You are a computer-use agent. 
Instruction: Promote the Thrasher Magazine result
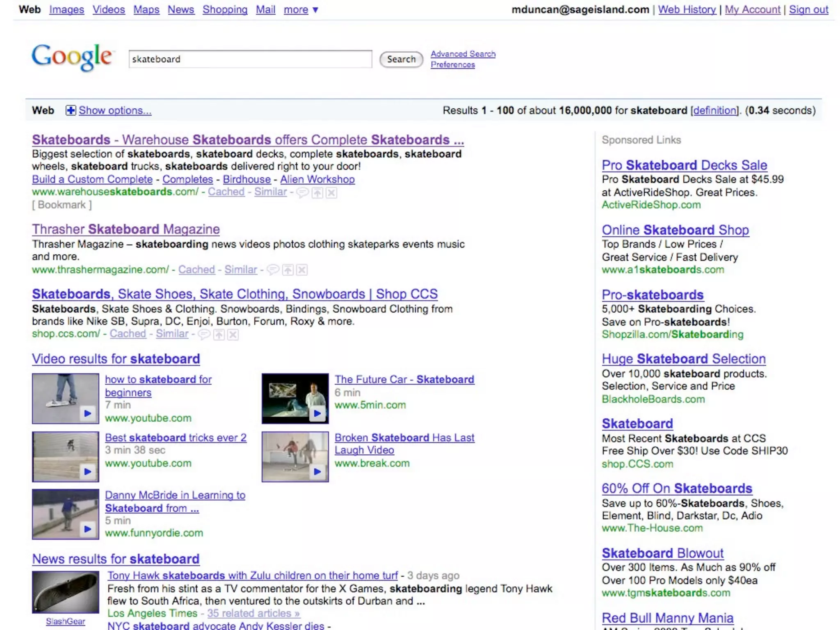288,270
